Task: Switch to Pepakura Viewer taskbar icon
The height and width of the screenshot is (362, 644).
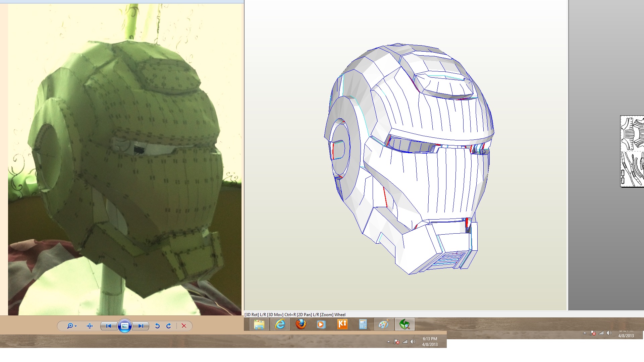Action: 405,324
